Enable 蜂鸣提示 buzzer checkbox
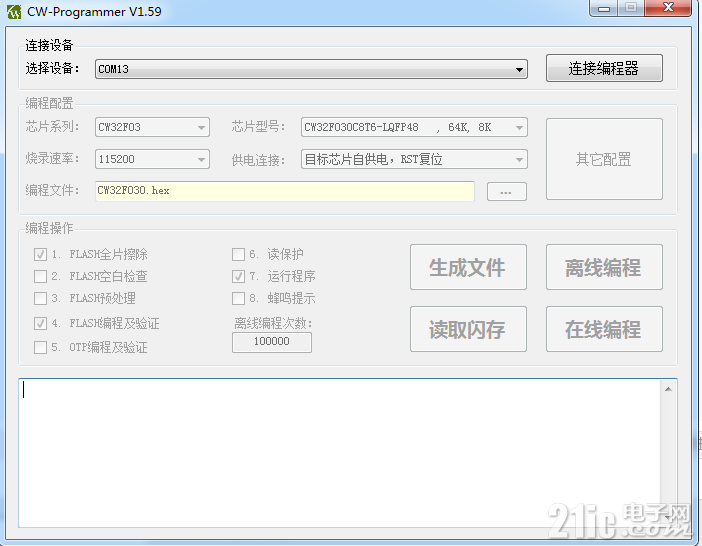The height and width of the screenshot is (546, 702). coord(238,298)
